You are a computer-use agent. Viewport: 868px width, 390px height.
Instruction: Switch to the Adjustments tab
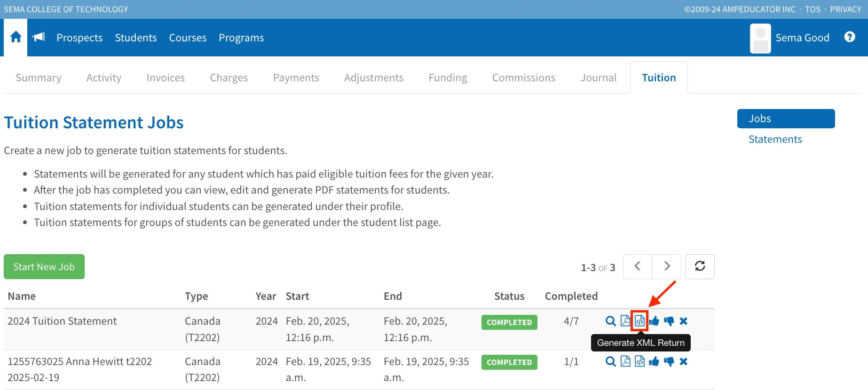(x=374, y=78)
